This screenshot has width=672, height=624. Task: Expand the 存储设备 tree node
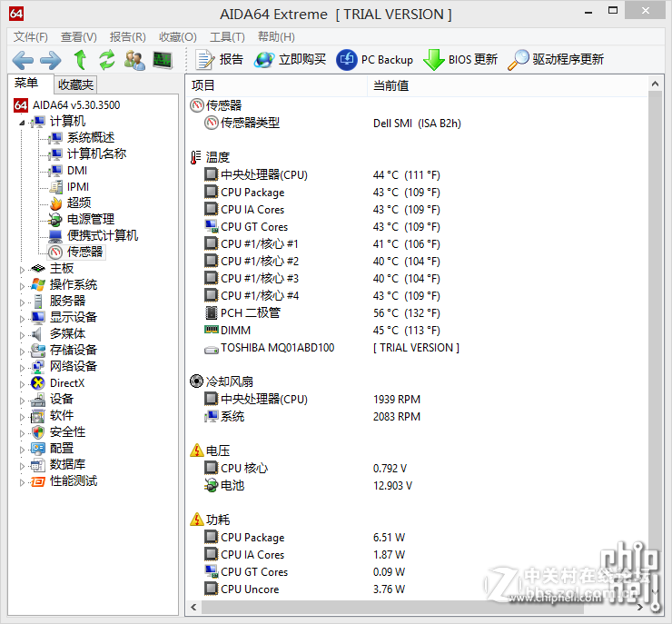coord(22,352)
